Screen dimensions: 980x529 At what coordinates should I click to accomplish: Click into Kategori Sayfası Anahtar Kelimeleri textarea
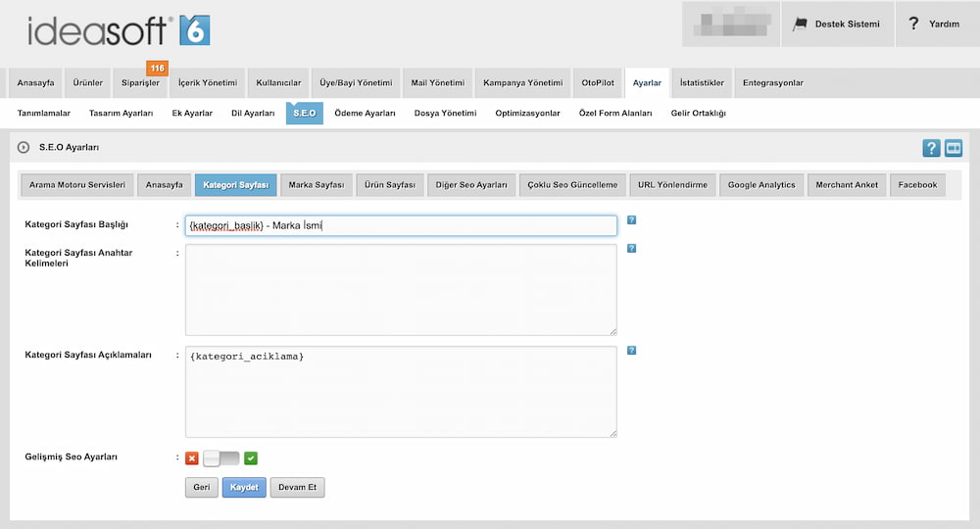click(401, 290)
